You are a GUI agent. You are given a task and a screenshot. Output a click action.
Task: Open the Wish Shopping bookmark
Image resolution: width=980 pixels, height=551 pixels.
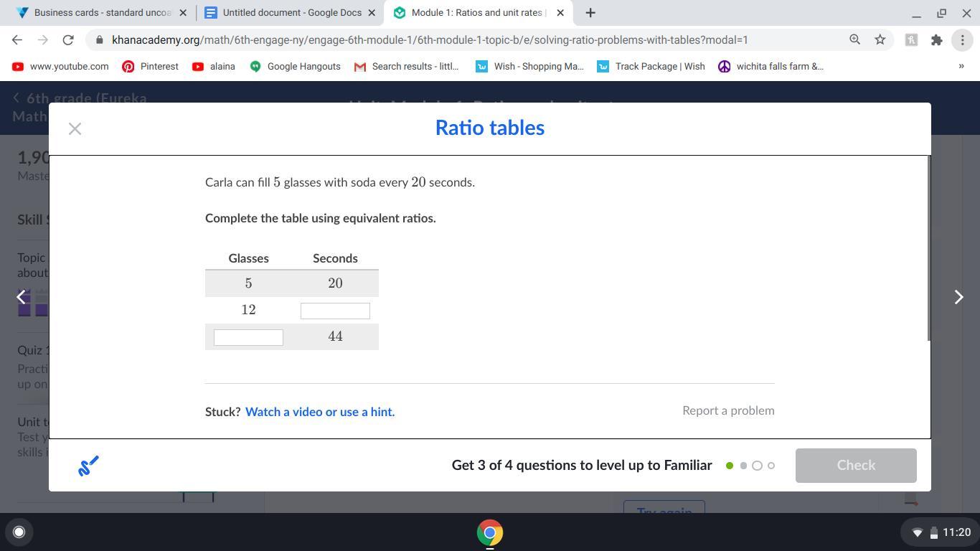530,66
